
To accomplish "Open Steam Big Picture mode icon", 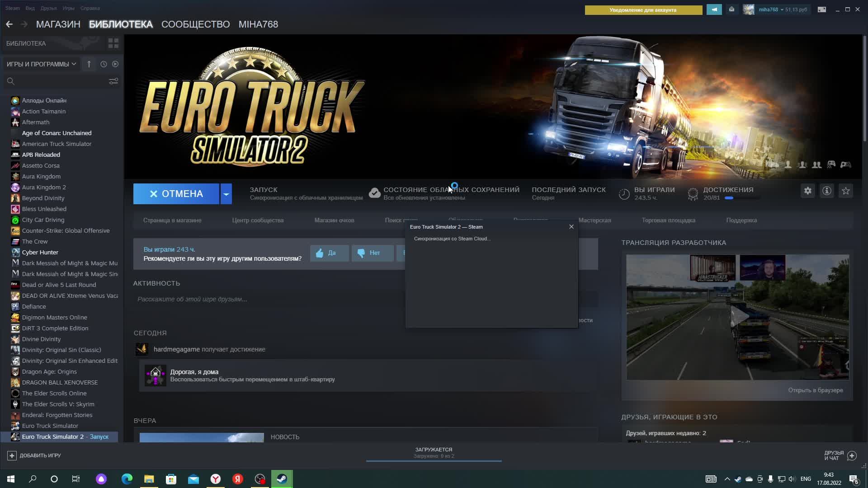I will coord(821,9).
